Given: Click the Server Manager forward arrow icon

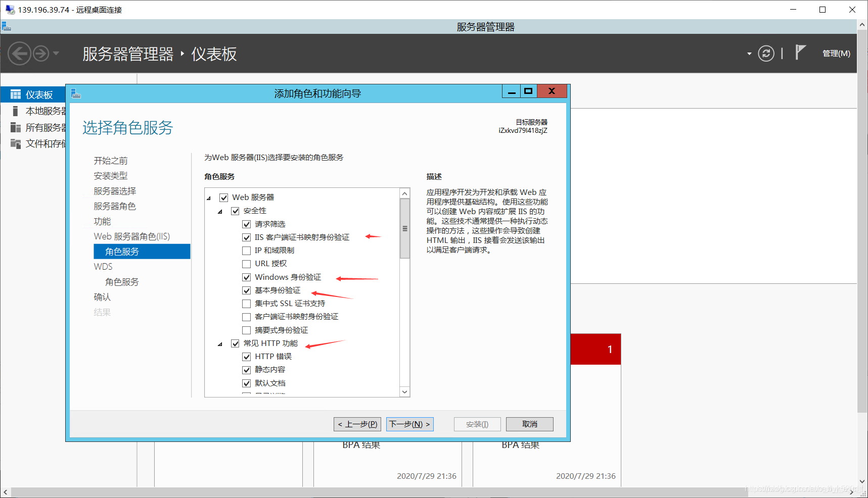Looking at the screenshot, I should pyautogui.click(x=41, y=53).
